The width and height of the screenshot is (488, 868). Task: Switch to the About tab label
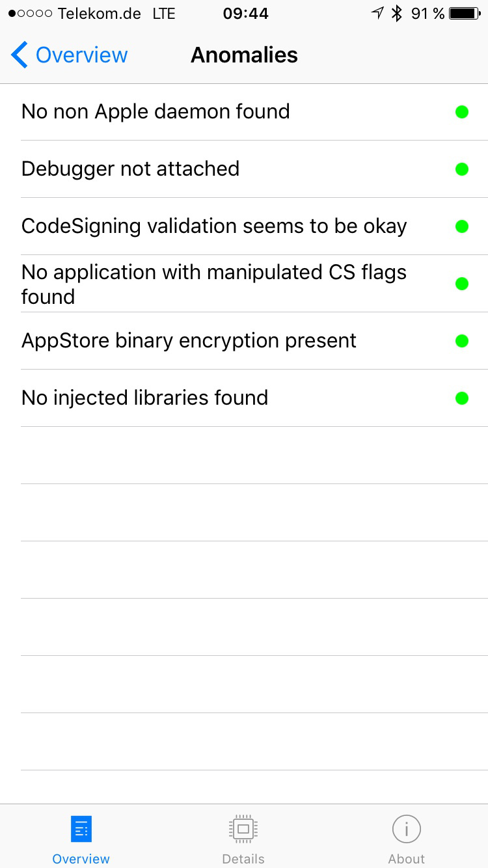coord(407,859)
